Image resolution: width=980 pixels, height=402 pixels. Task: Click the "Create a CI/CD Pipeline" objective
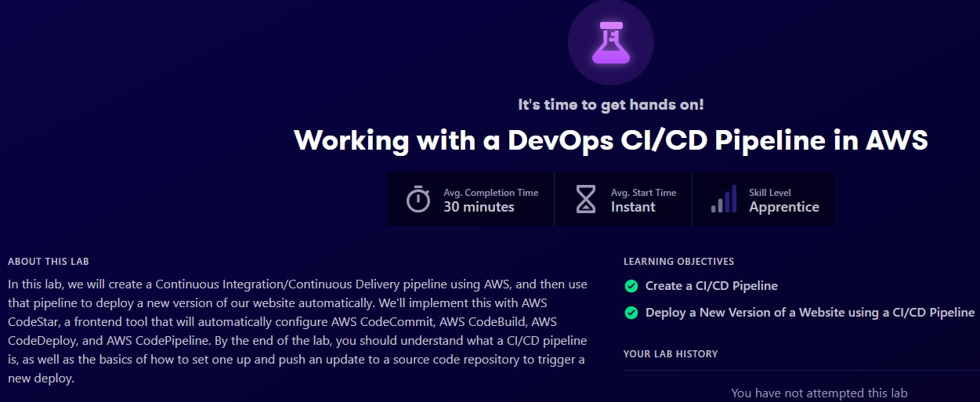point(711,286)
